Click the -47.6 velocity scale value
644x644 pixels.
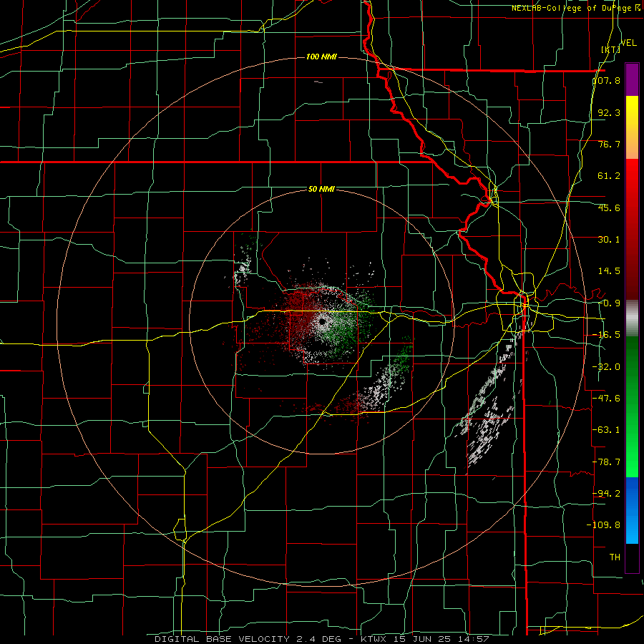click(x=606, y=399)
